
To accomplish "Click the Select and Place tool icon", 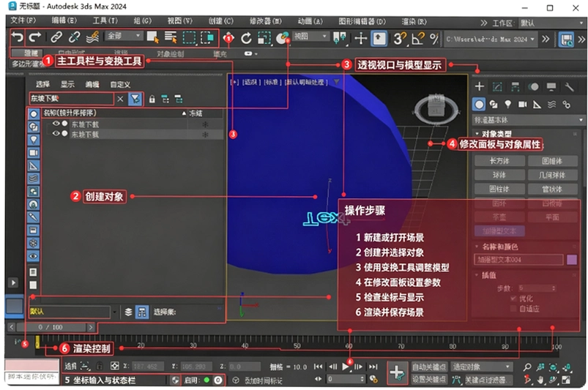I will pos(282,37).
